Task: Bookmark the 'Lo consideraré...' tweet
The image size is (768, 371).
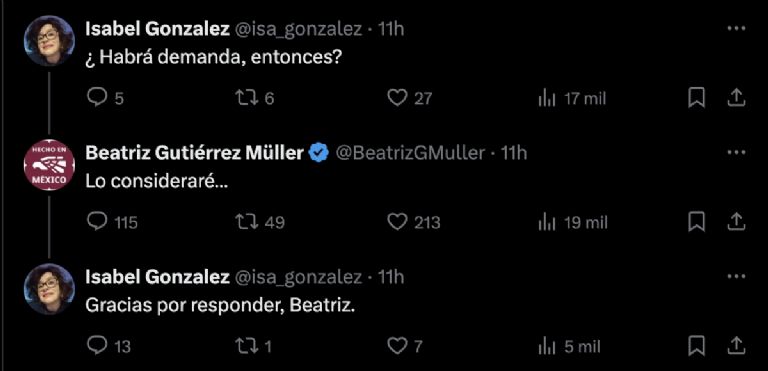Action: (x=696, y=223)
